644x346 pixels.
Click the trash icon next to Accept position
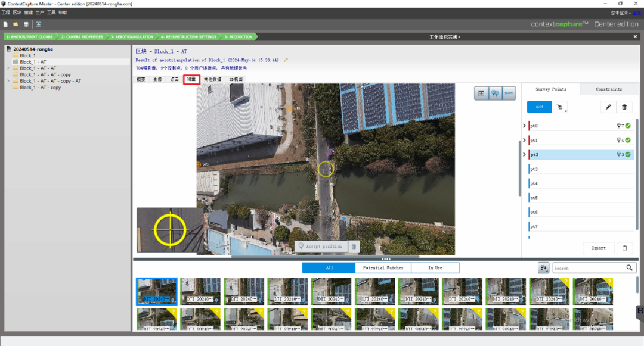click(354, 246)
